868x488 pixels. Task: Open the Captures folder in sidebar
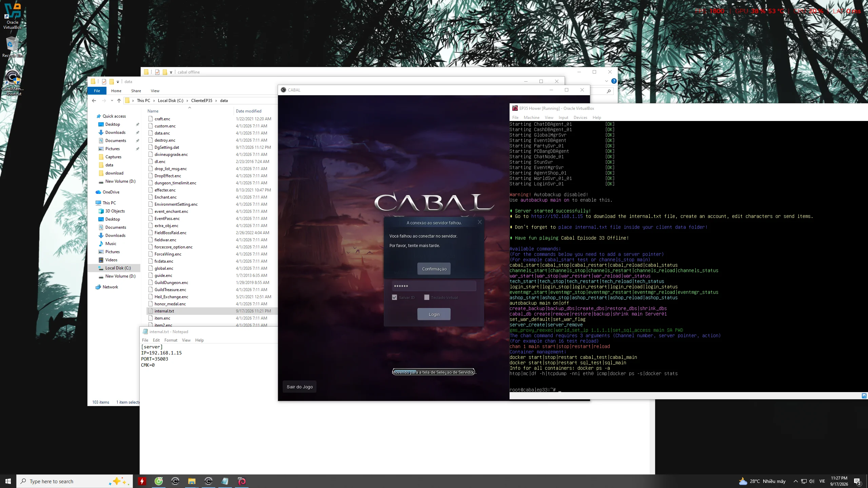(113, 157)
